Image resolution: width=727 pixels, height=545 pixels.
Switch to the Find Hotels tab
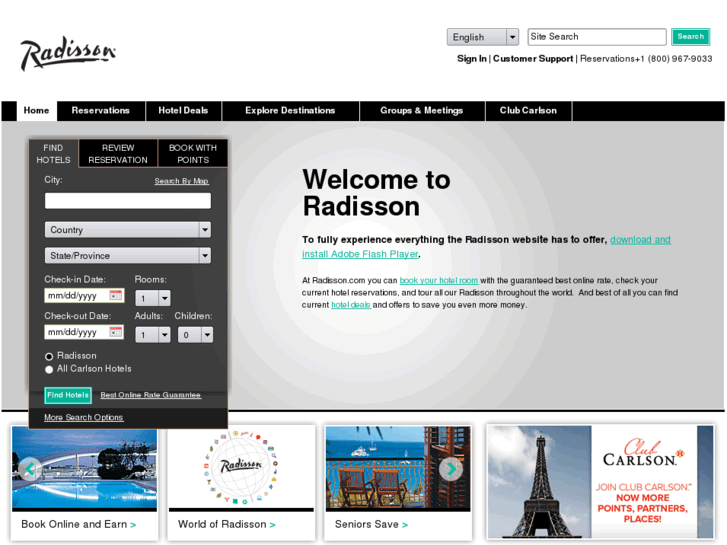53,154
